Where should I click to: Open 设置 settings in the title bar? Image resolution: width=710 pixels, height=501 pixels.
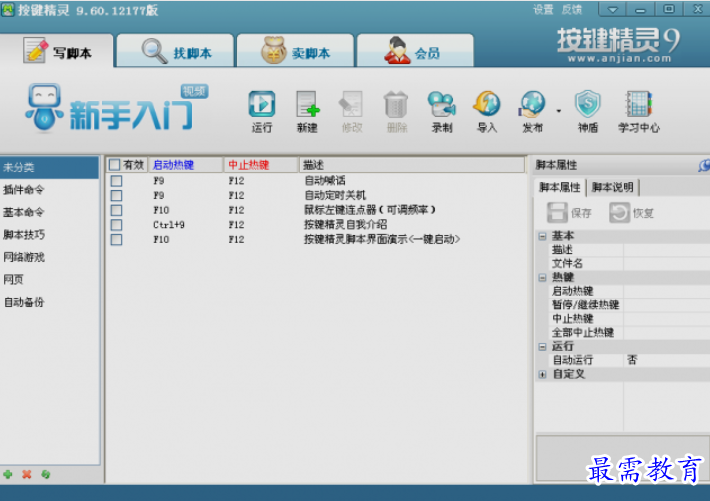543,10
